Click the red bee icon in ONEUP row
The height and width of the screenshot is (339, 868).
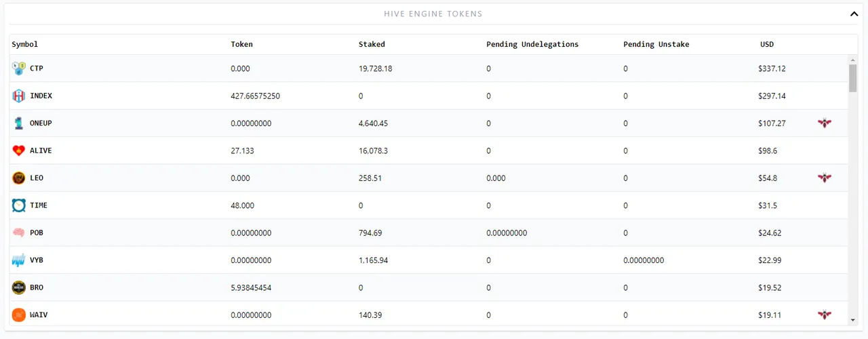(x=825, y=123)
